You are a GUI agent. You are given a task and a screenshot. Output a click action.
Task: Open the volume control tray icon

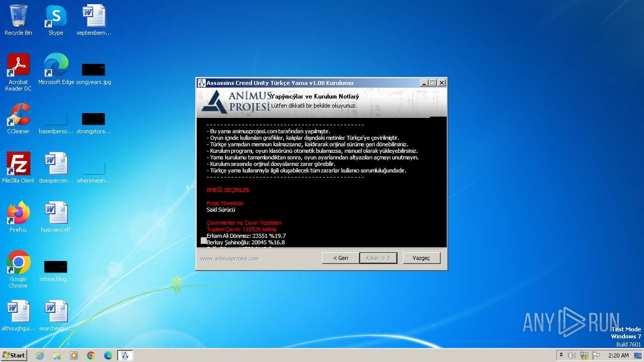(x=572, y=355)
